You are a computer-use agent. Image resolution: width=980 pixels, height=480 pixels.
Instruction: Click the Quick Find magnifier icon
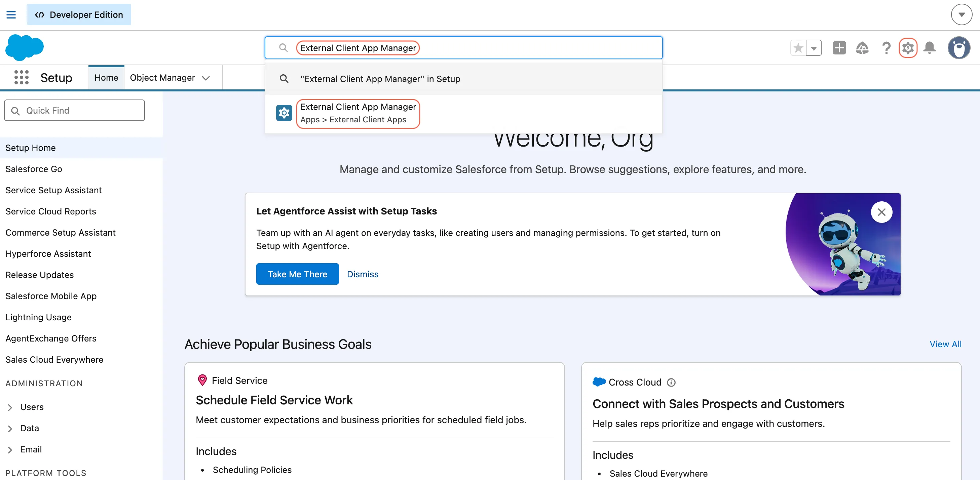tap(15, 111)
